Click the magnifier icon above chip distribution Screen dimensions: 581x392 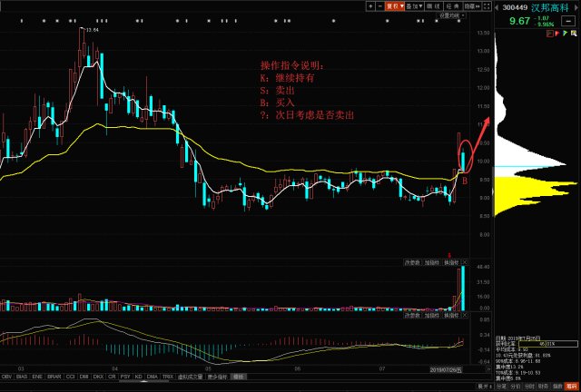574,34
